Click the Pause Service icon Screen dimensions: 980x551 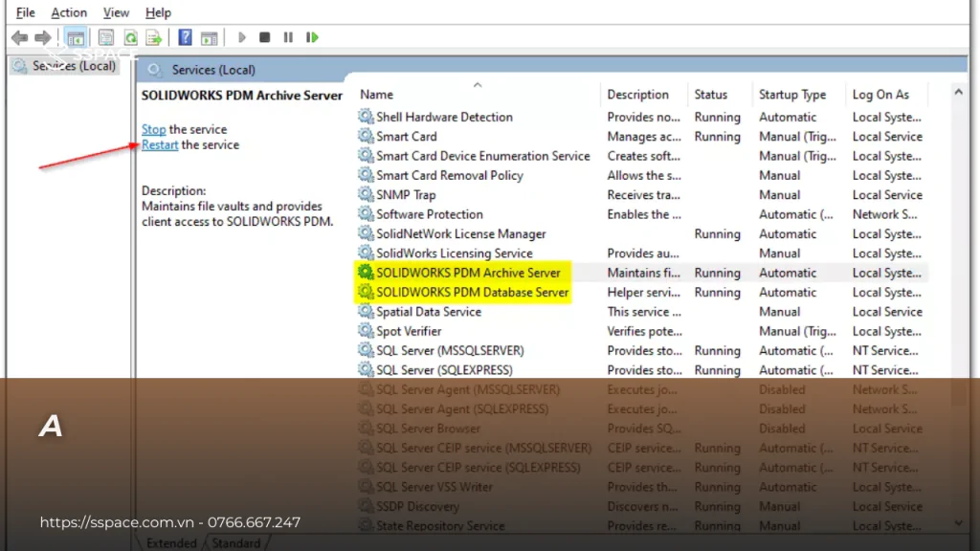287,37
